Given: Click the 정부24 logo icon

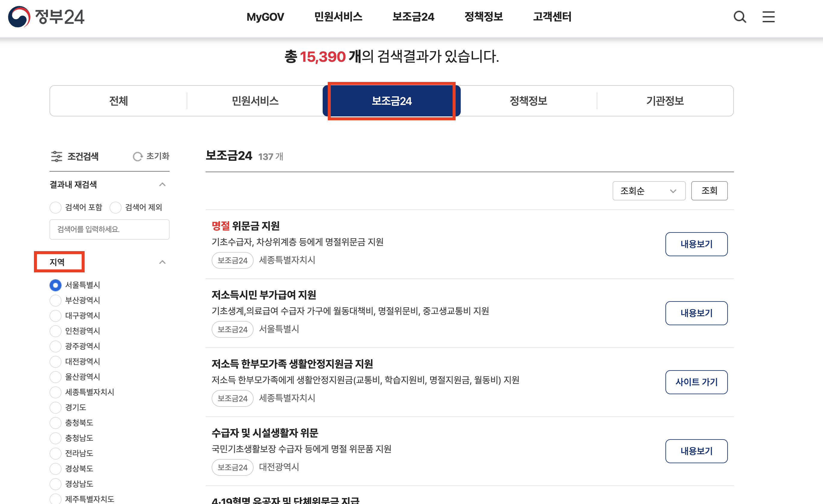Looking at the screenshot, I should pyautogui.click(x=20, y=17).
